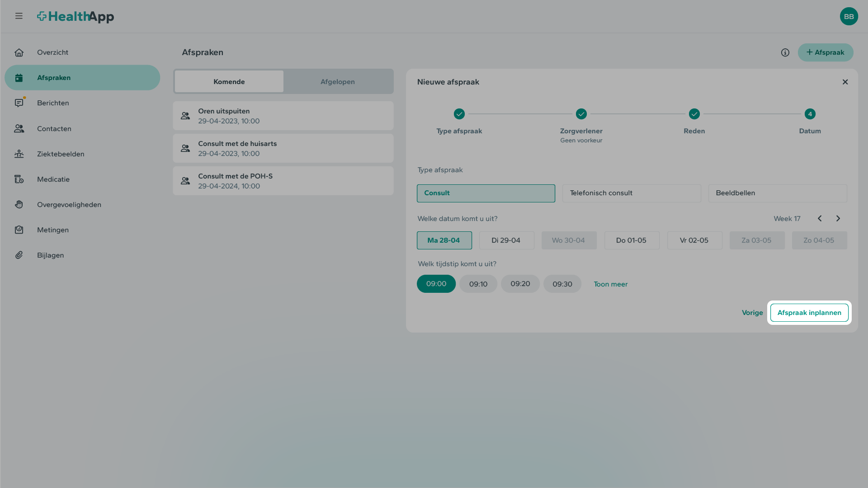The width and height of the screenshot is (868, 488).
Task: Go to previous week chevron
Action: click(x=820, y=219)
